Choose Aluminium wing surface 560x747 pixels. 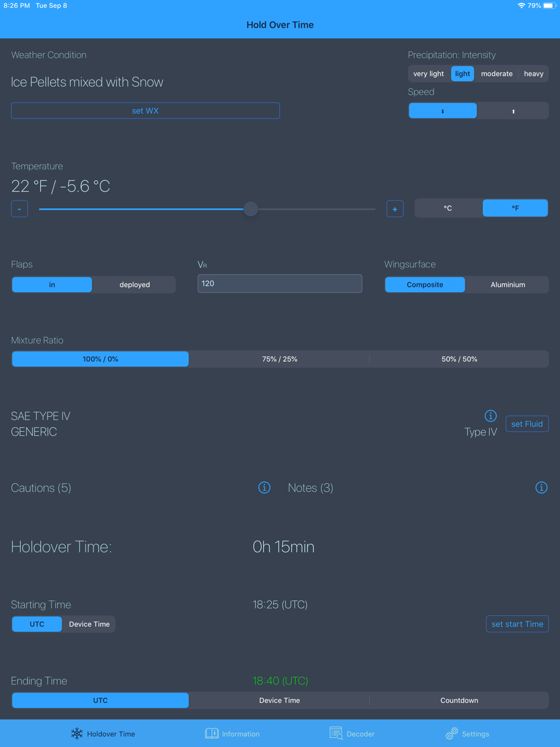point(507,284)
